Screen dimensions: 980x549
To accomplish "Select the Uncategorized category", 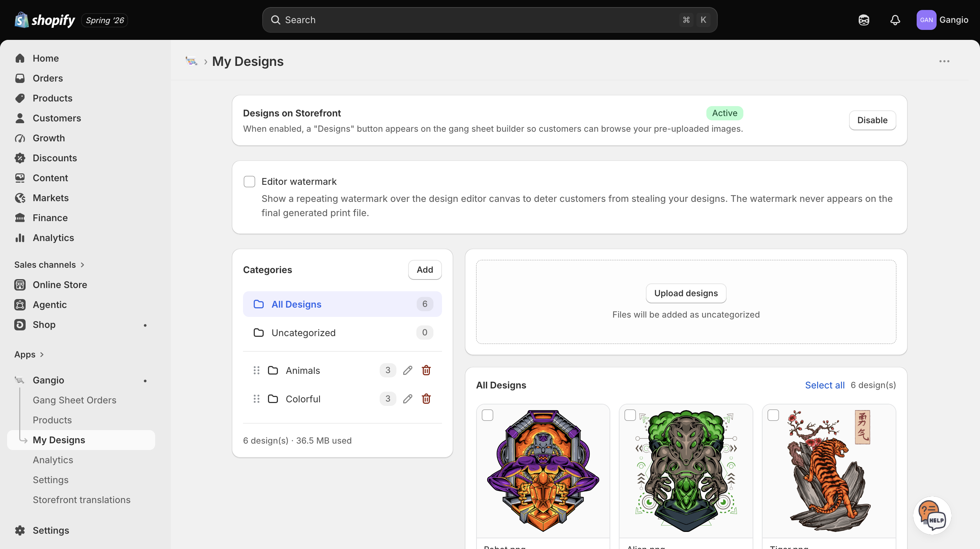I will (x=342, y=333).
